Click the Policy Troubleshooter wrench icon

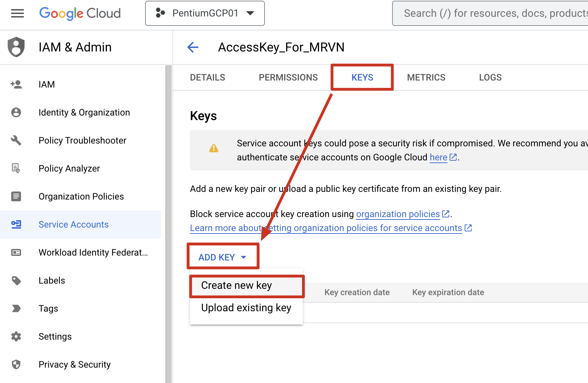point(16,140)
